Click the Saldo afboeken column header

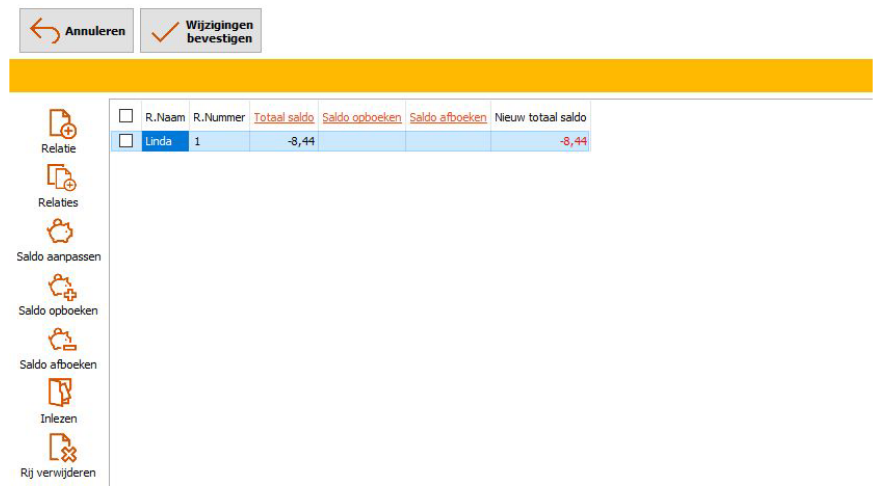point(448,117)
